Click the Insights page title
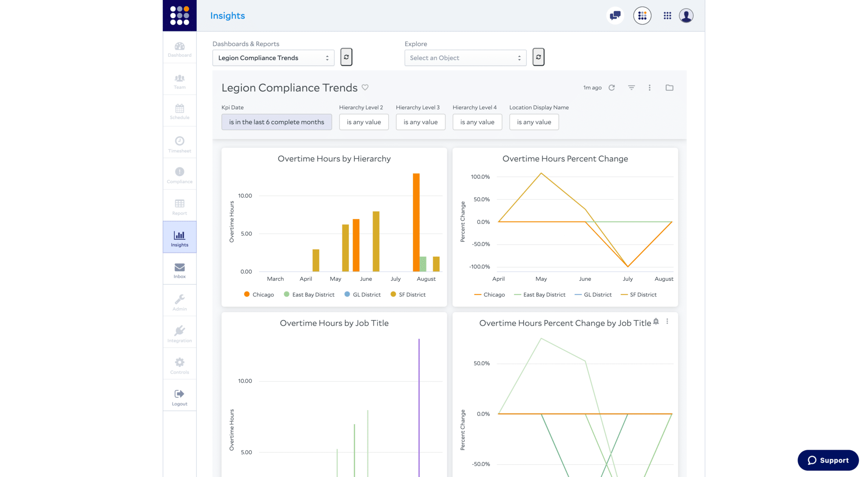Image resolution: width=868 pixels, height=477 pixels. (228, 16)
